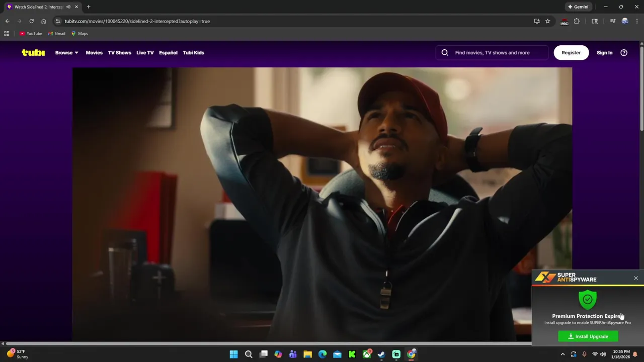Open the search tabs side panel icon

tap(595, 21)
